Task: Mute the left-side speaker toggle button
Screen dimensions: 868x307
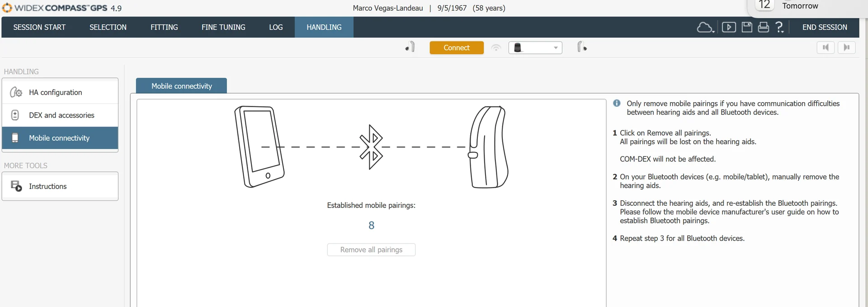Action: (826, 47)
